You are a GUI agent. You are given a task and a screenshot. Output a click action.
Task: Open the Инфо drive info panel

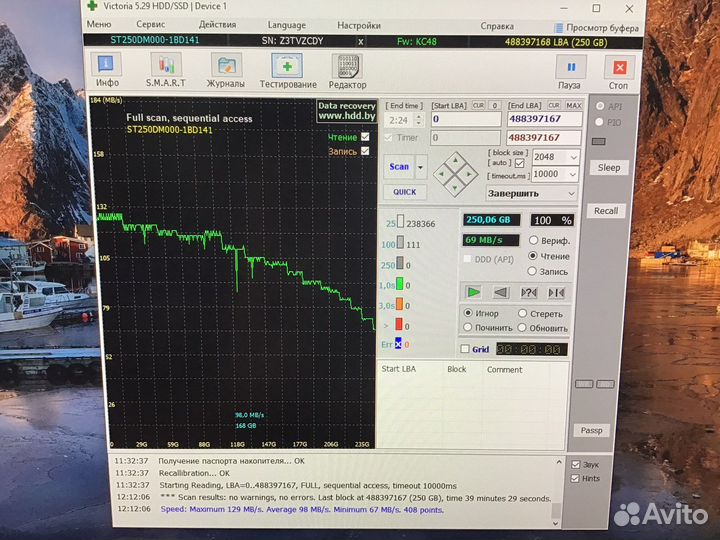106,71
